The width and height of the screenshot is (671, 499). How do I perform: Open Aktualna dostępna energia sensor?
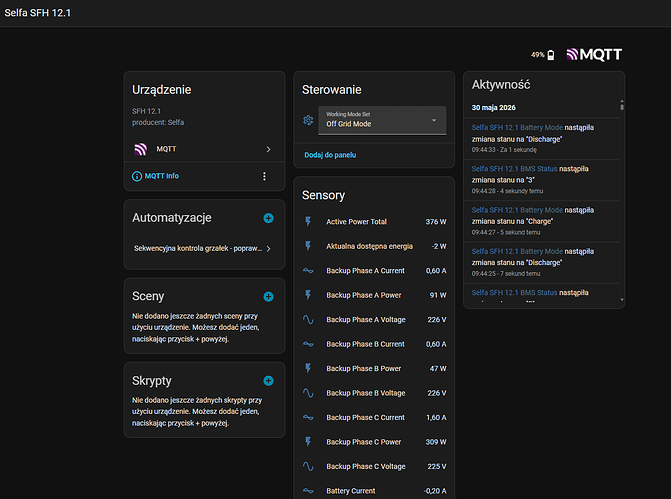(374, 246)
